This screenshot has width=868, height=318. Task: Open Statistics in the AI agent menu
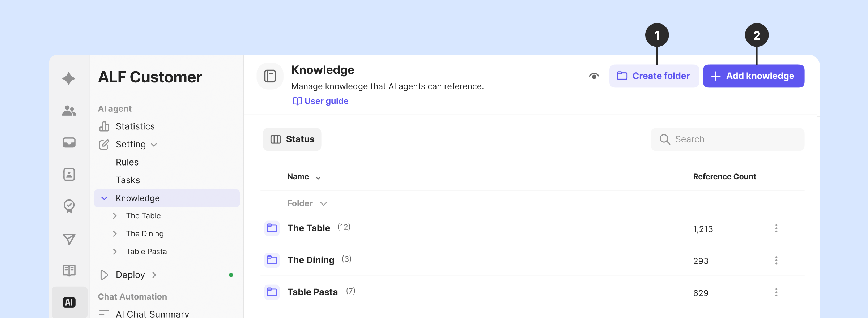(135, 126)
